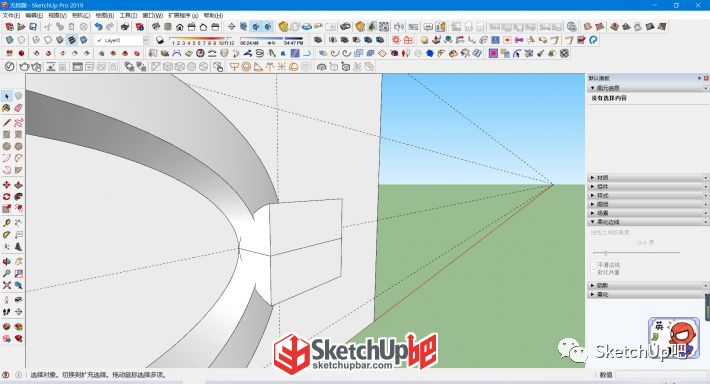Viewport: 710px width, 384px height.
Task: Expand the 阴影 panel header
Action: pos(648,285)
